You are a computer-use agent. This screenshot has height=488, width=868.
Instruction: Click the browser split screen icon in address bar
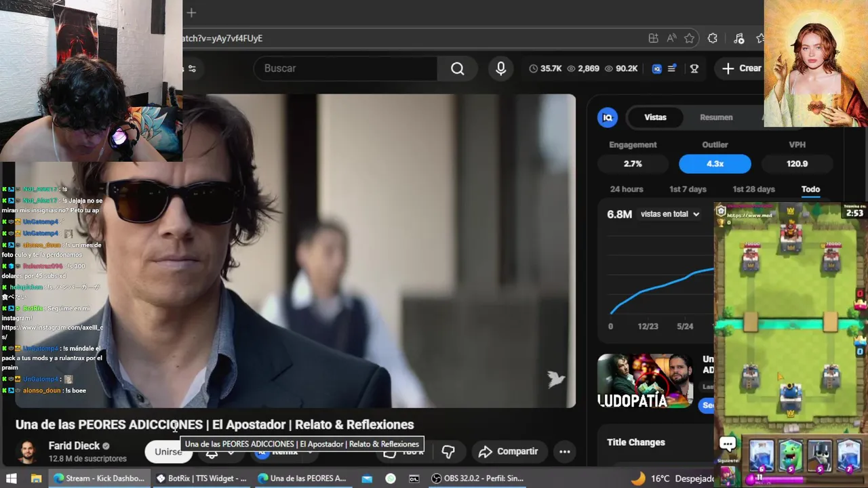653,39
